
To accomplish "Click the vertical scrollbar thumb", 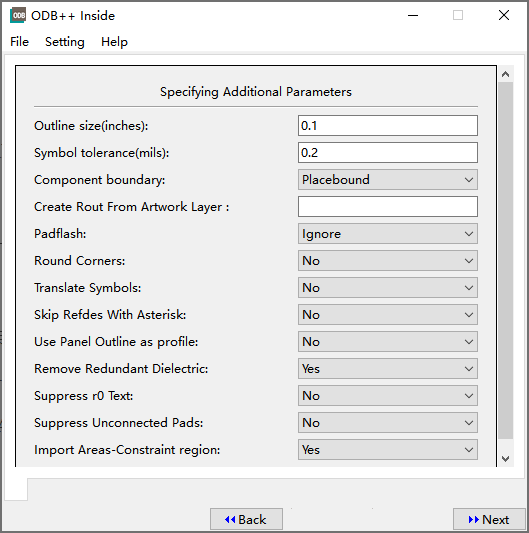I will coord(506,260).
